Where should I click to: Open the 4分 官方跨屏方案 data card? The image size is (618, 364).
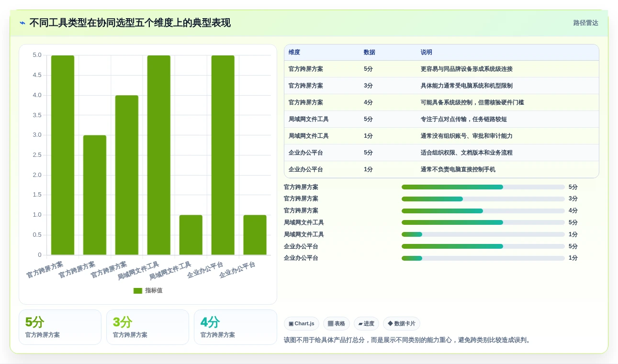236,327
